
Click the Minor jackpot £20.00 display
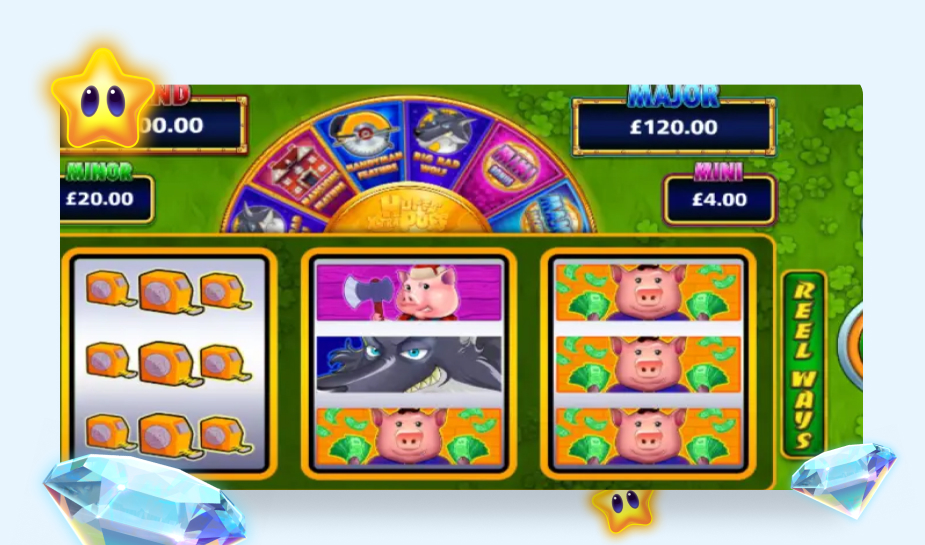pos(105,198)
